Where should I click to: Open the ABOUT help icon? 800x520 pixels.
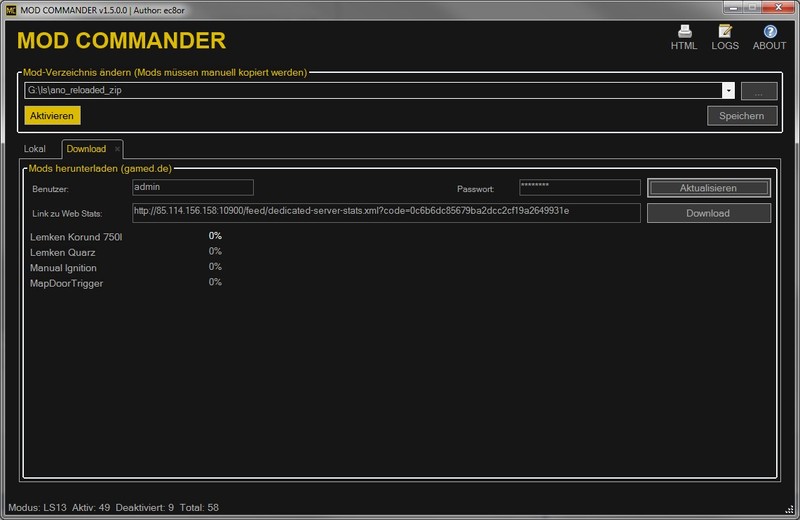[769, 31]
